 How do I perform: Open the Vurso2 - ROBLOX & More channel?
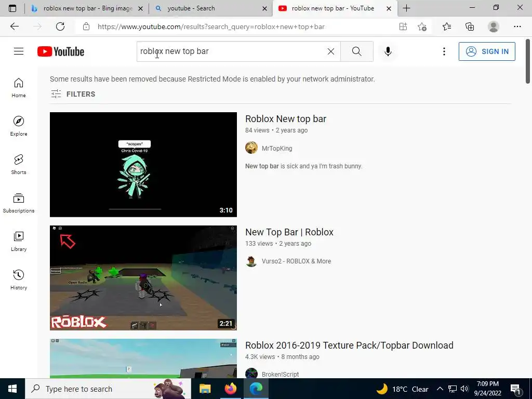pos(296,261)
